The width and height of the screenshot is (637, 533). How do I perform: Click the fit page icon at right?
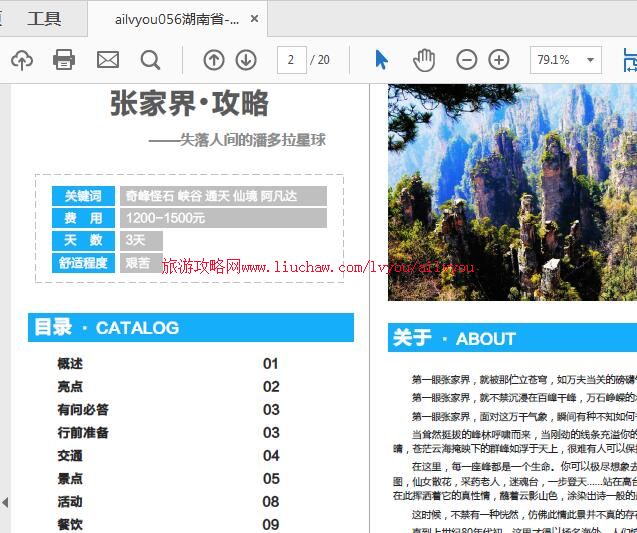pos(629,60)
